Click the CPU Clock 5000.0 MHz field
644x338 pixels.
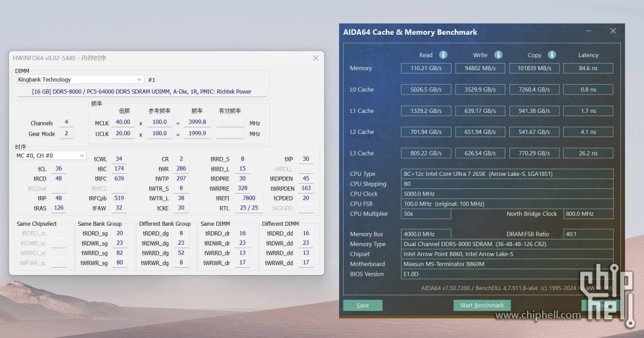pyautogui.click(x=507, y=194)
